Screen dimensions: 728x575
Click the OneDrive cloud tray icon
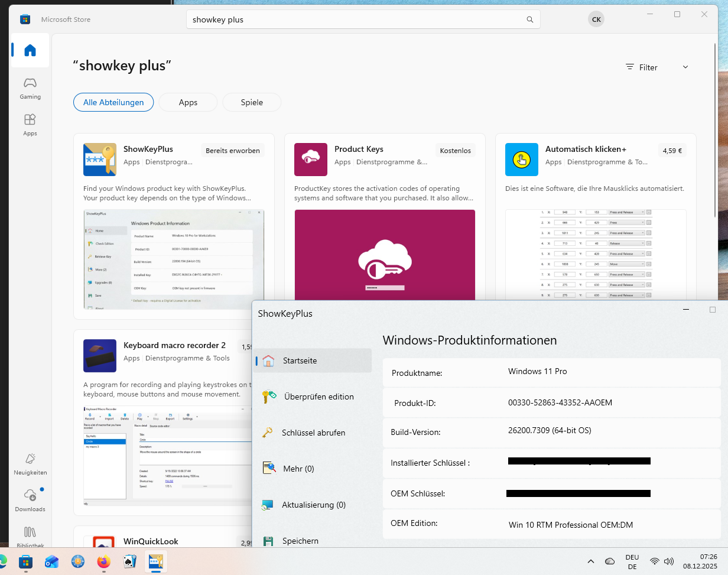[610, 561]
